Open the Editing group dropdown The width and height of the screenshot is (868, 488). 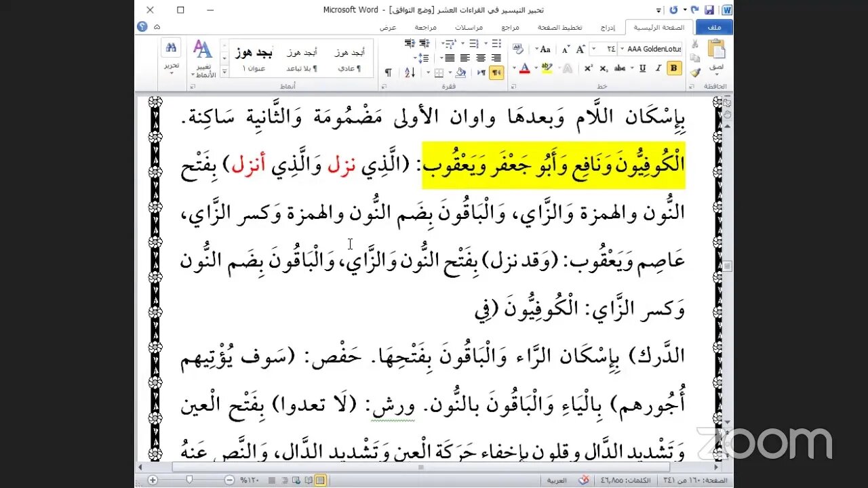[171, 66]
